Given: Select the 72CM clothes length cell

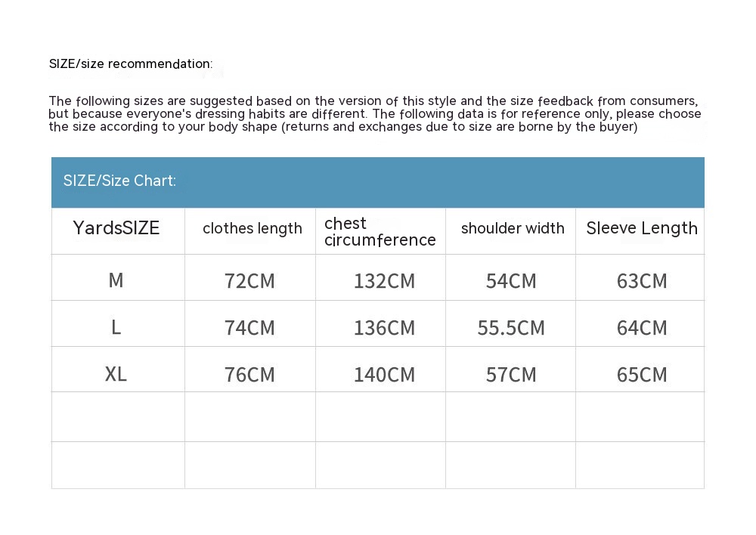Looking at the screenshot, I should pos(249,281).
